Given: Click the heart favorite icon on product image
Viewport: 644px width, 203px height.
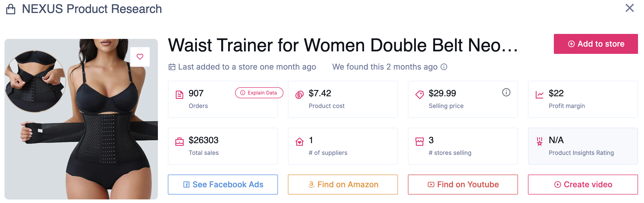Looking at the screenshot, I should coord(140,57).
